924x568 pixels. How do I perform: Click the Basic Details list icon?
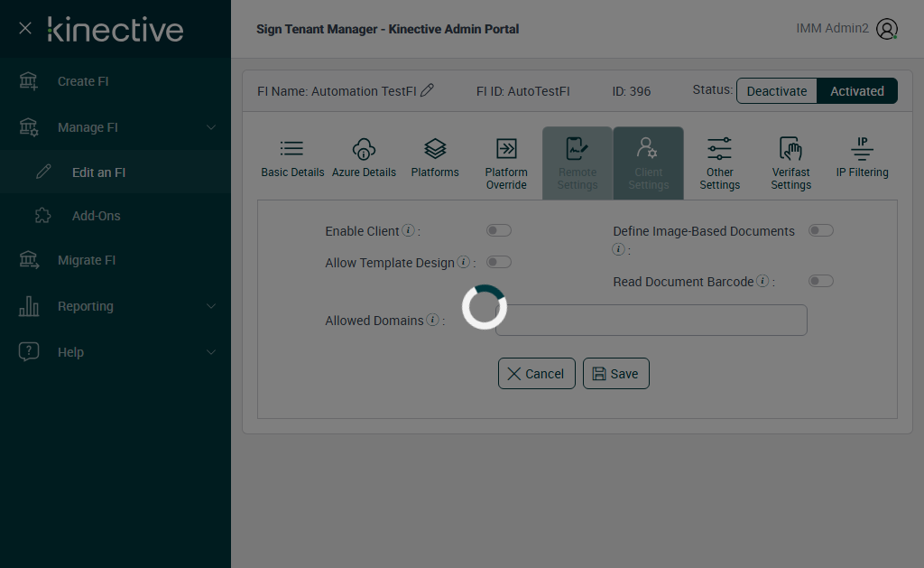291,149
